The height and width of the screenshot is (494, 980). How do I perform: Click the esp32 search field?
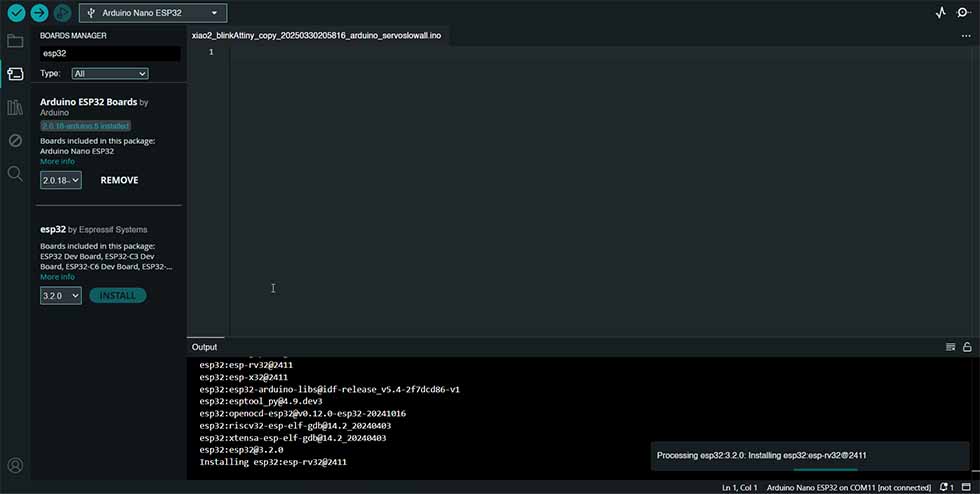coord(110,54)
